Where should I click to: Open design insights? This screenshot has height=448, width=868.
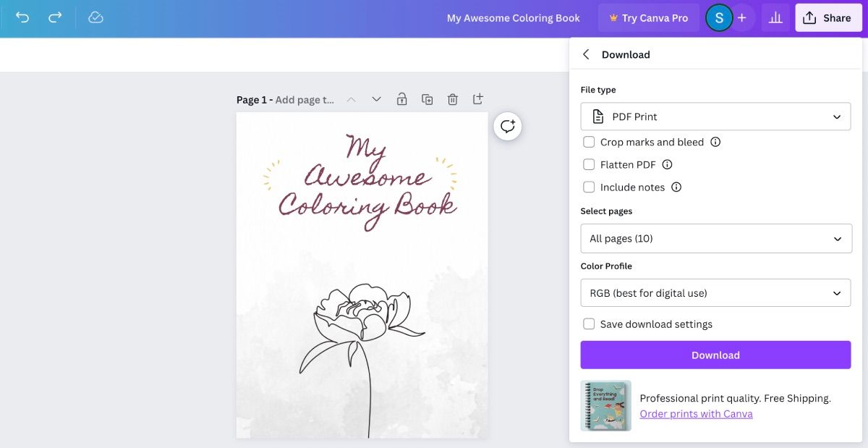pyautogui.click(x=775, y=17)
